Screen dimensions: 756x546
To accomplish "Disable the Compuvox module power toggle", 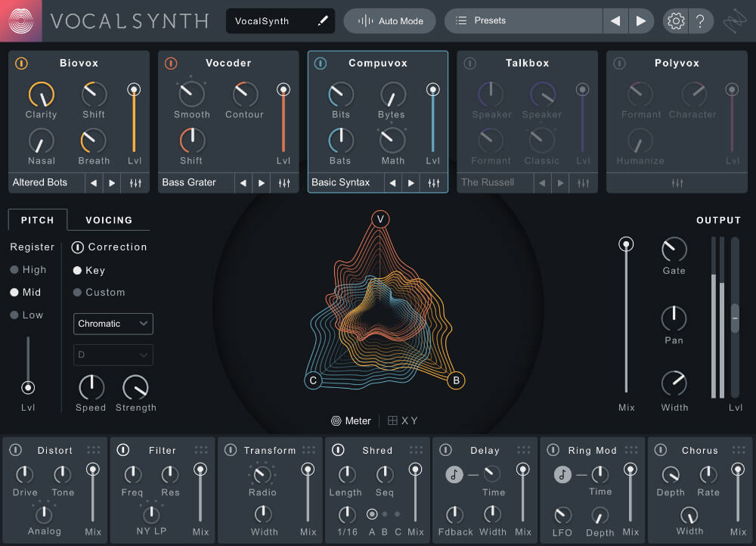I will 319,63.
